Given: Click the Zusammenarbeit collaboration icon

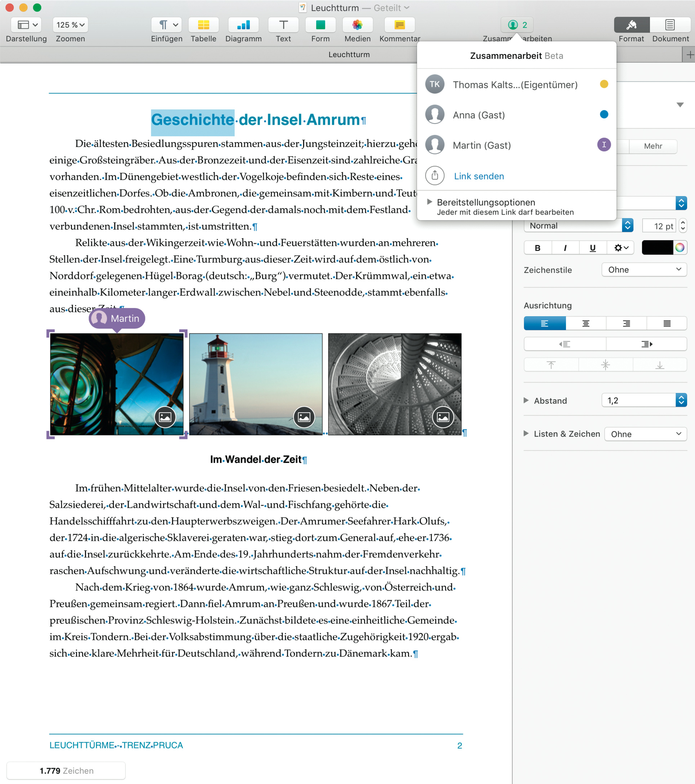Looking at the screenshot, I should [x=517, y=25].
